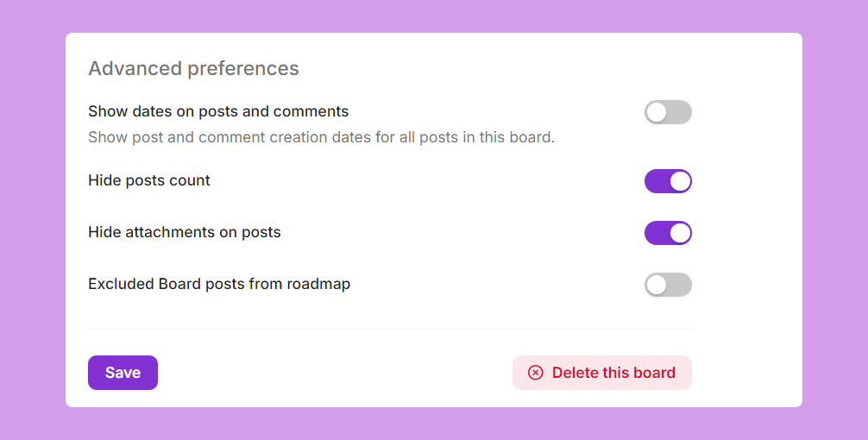Click the horizontal divider line above Save
Image resolution: width=868 pixels, height=440 pixels.
point(390,330)
